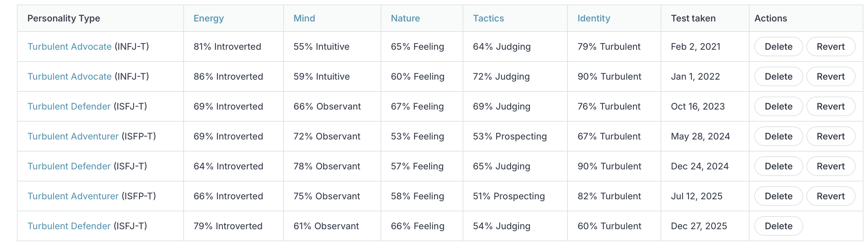The width and height of the screenshot is (868, 251).
Task: Delete the Feb 2, 2021 test result
Action: click(778, 46)
